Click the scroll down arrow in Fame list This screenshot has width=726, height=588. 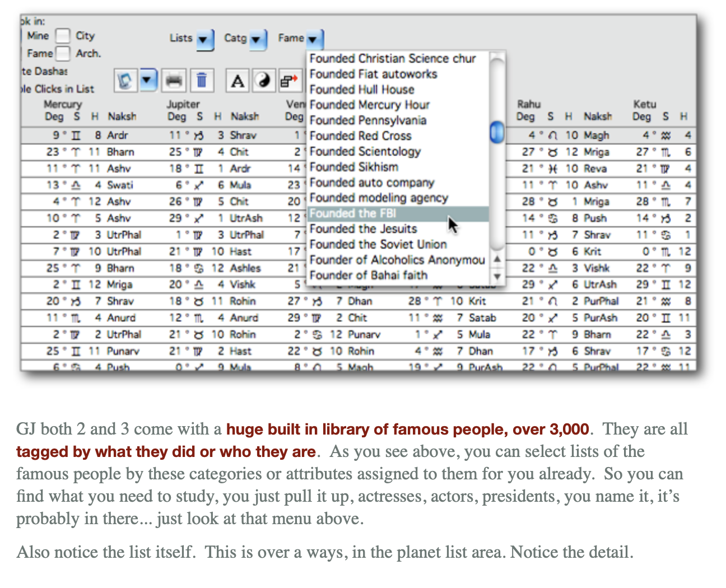click(497, 276)
